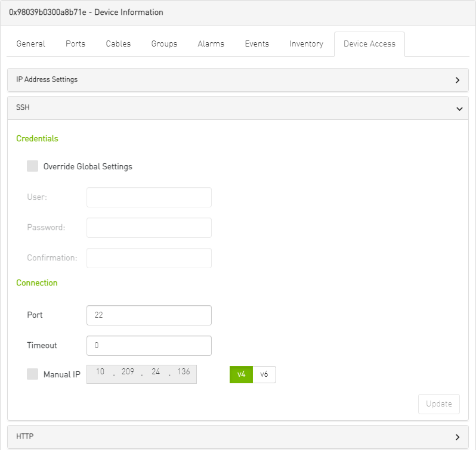The image size is (476, 450).
Task: Show the Events tab
Action: [256, 44]
